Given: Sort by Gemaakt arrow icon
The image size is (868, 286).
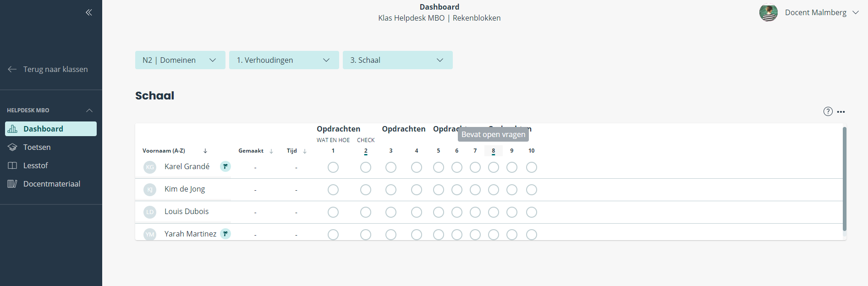Looking at the screenshot, I should pyautogui.click(x=271, y=151).
